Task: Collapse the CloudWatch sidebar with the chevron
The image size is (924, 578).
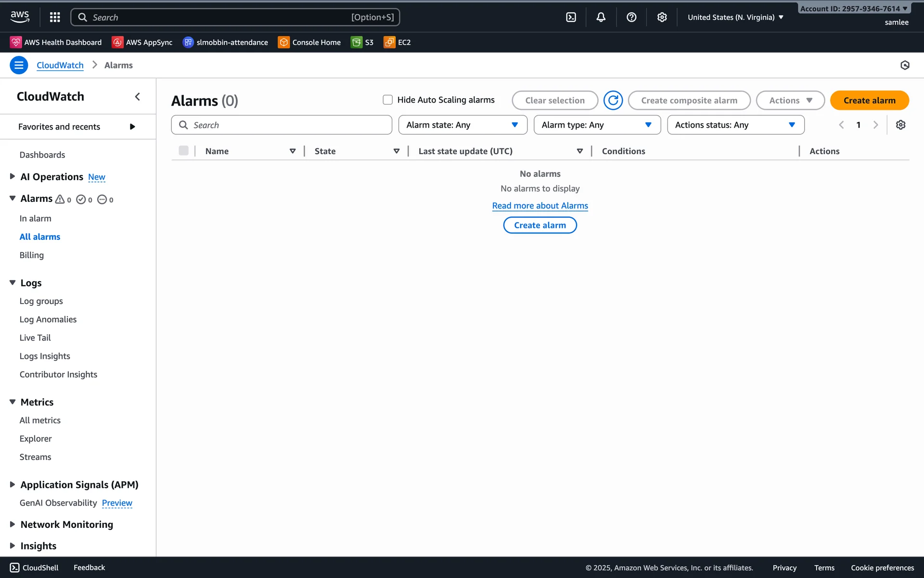Action: 138,97
